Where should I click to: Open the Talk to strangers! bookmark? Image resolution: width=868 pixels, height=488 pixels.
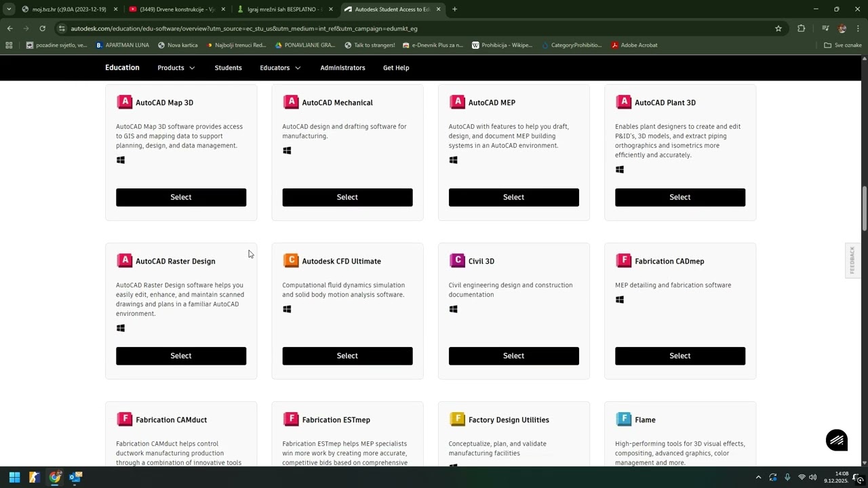click(x=370, y=45)
